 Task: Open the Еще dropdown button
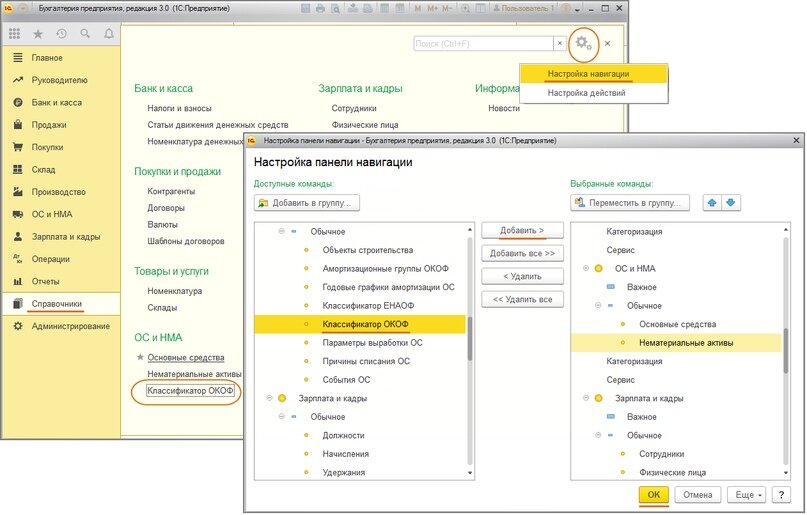(x=747, y=495)
